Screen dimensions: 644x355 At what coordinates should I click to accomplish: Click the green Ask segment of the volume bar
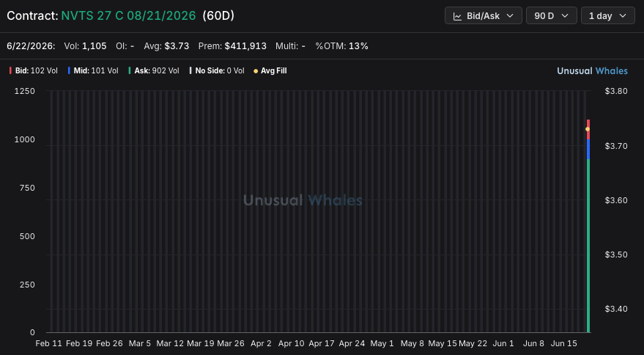[588, 246]
